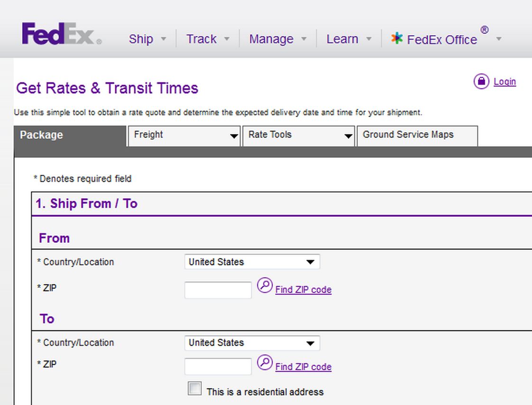532x405 pixels.
Task: Expand the Freight tab dropdown
Action: pyautogui.click(x=233, y=136)
